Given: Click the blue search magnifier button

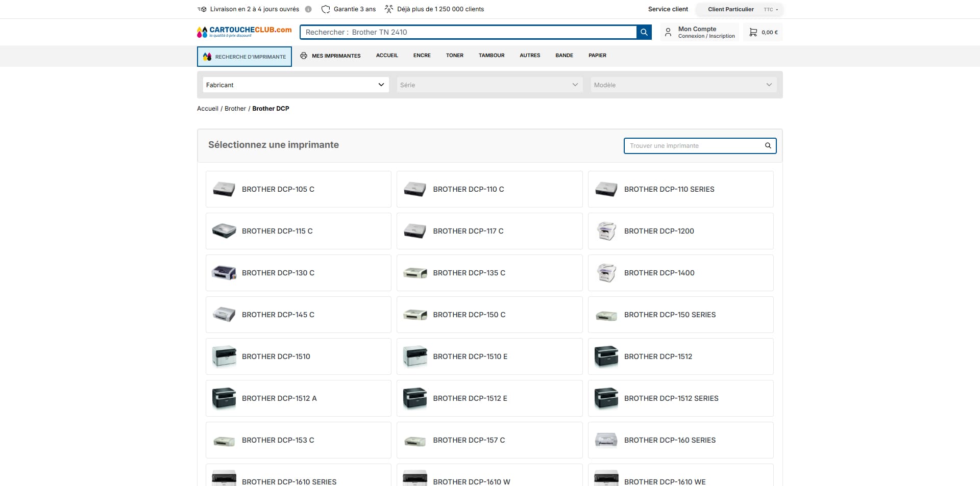Looking at the screenshot, I should click(x=644, y=32).
